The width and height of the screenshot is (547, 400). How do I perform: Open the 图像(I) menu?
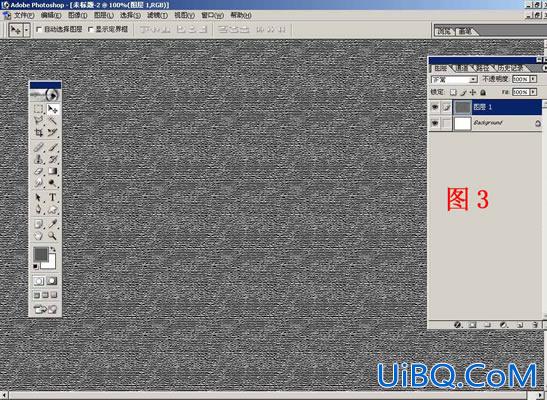[77, 15]
